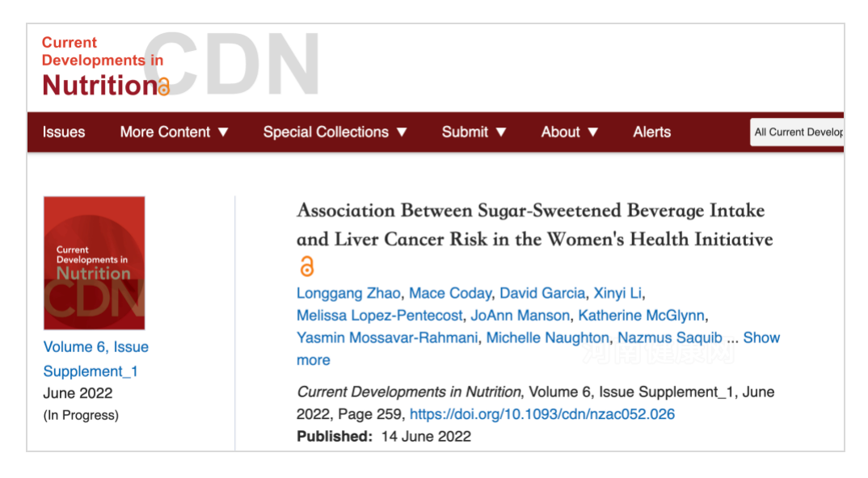Open author Yasmin Mossavar-Rahmani's details
Image resolution: width=868 pixels, height=478 pixels.
coord(387,338)
